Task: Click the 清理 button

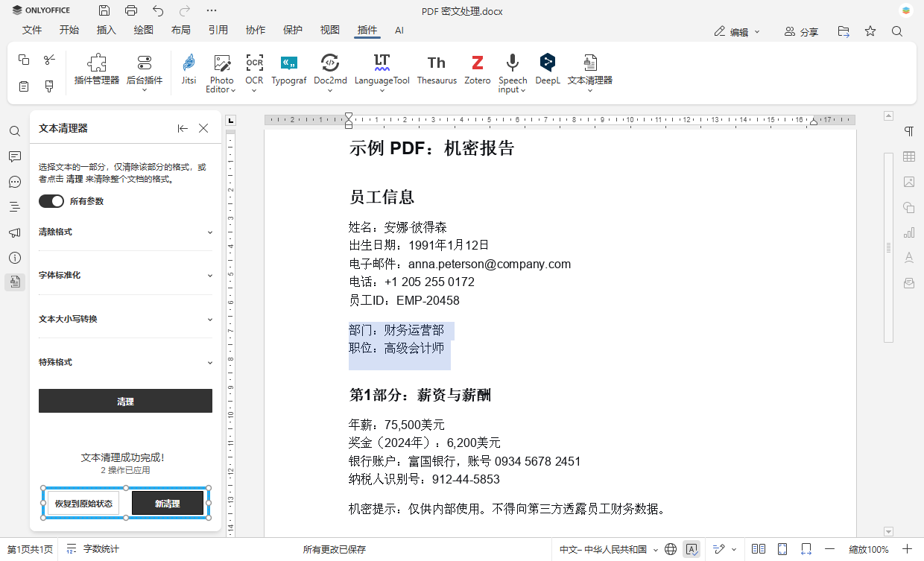Action: pos(125,401)
